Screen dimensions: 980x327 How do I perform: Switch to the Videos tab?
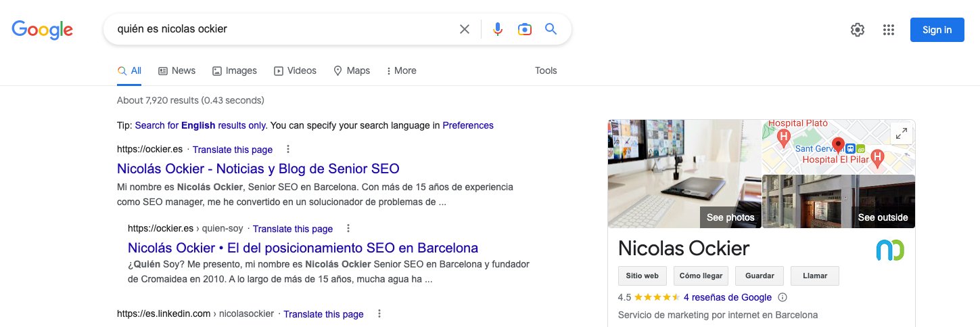(295, 70)
